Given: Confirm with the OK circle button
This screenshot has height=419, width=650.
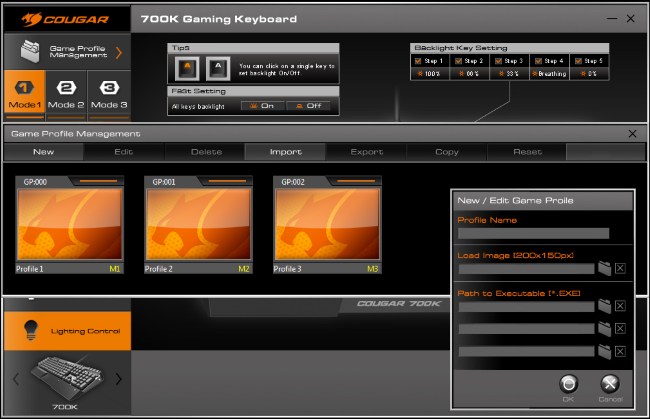Looking at the screenshot, I should coord(569,384).
